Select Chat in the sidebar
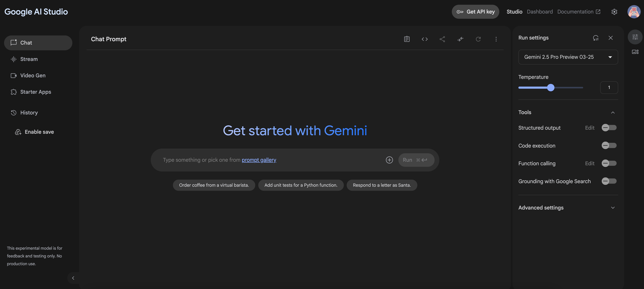This screenshot has height=289, width=644. tap(38, 43)
